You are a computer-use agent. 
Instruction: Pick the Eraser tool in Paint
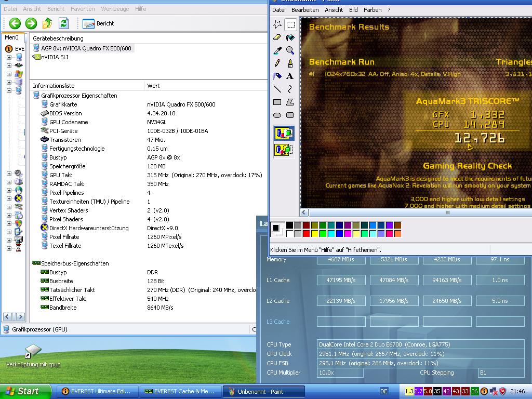pyautogui.click(x=277, y=37)
